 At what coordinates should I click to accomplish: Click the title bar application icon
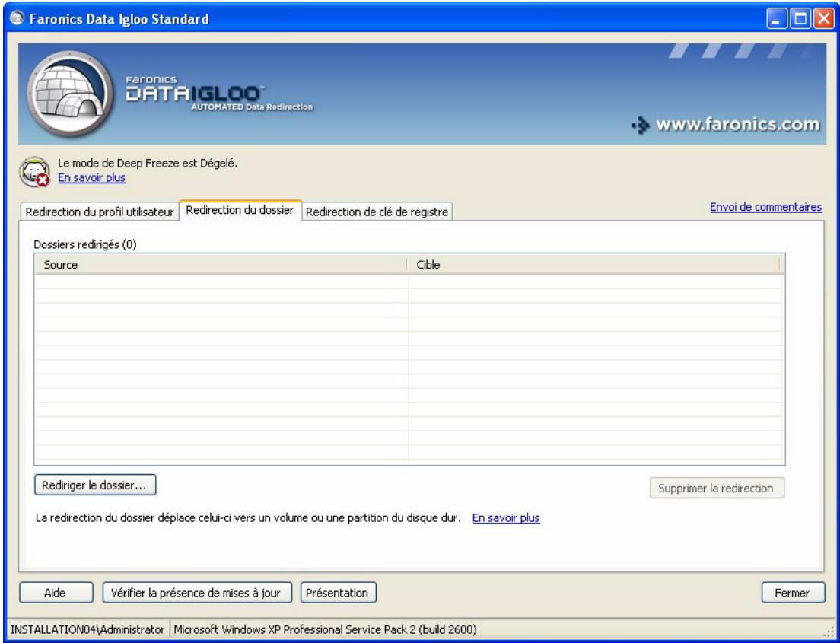[17, 19]
